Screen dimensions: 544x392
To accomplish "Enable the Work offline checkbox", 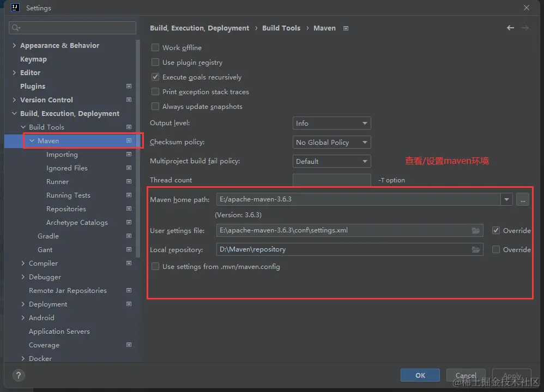I will tap(155, 47).
